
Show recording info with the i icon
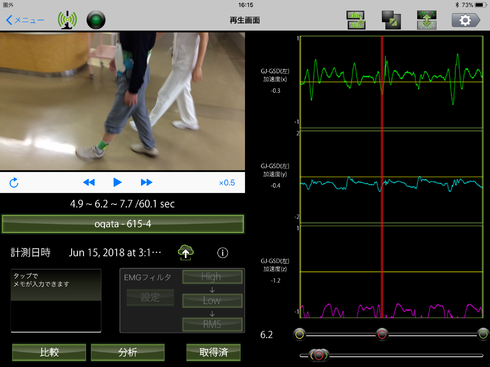point(223,253)
